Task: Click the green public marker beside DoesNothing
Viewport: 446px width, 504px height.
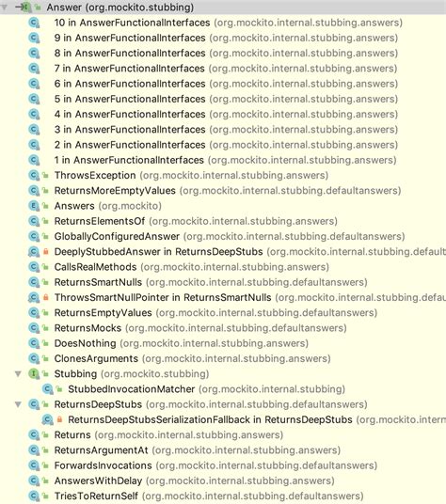Action: click(46, 343)
